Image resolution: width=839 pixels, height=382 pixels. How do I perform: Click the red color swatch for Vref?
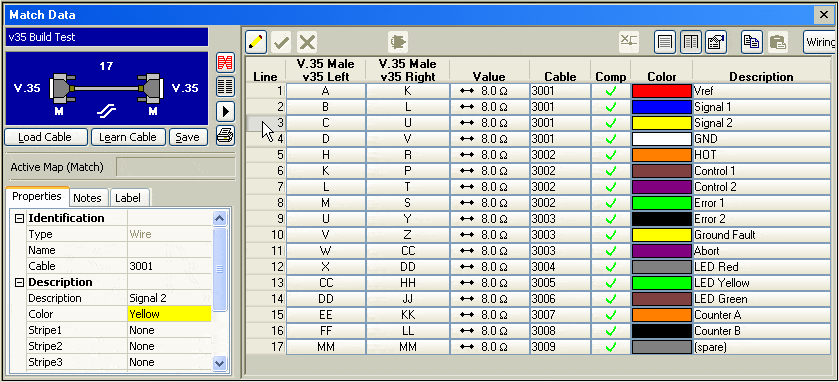(x=661, y=91)
